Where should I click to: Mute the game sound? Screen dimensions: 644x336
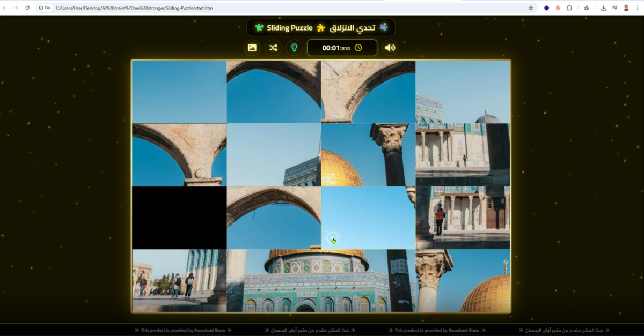click(390, 48)
